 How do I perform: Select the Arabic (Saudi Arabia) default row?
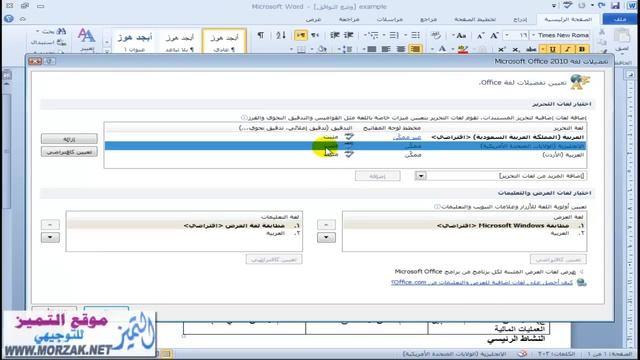(x=345, y=137)
